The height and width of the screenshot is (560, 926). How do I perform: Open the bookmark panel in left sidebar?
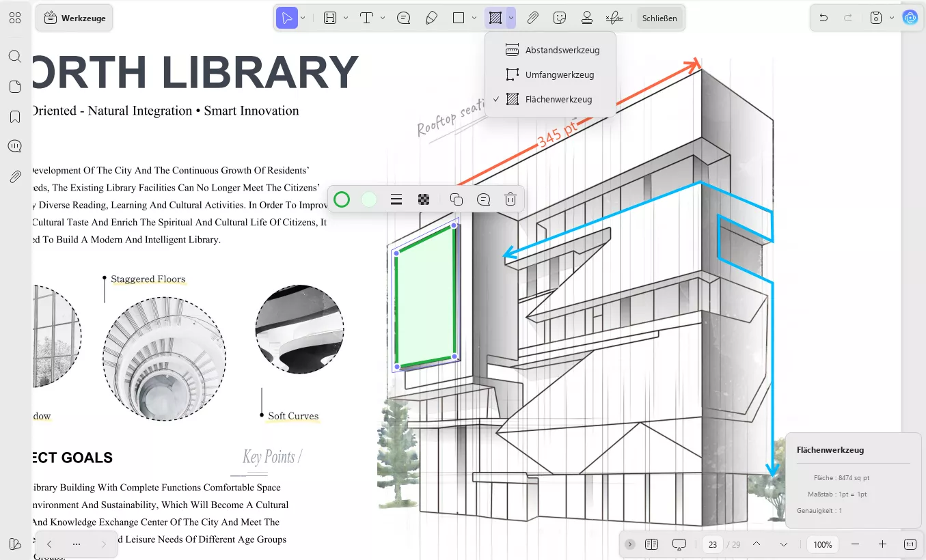click(x=15, y=117)
